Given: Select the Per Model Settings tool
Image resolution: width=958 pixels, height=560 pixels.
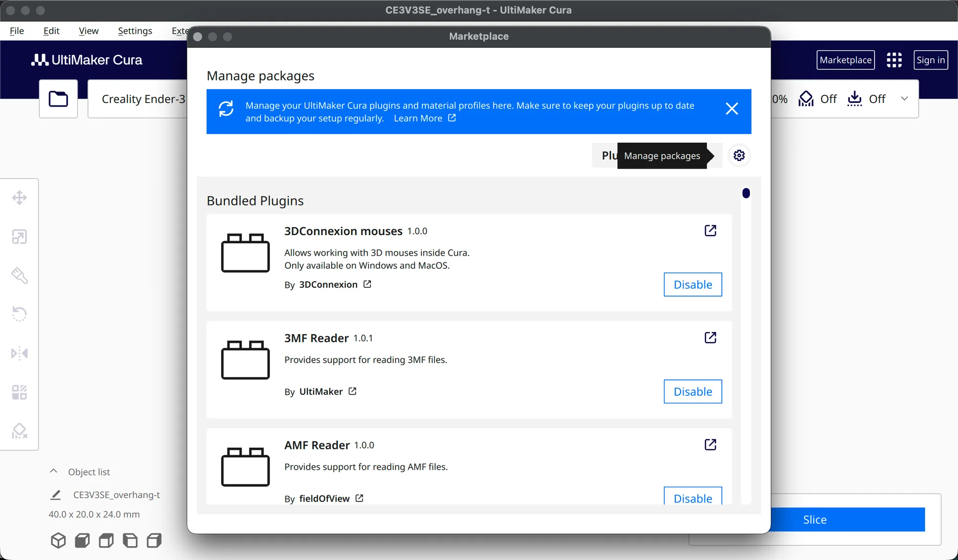Looking at the screenshot, I should [19, 392].
